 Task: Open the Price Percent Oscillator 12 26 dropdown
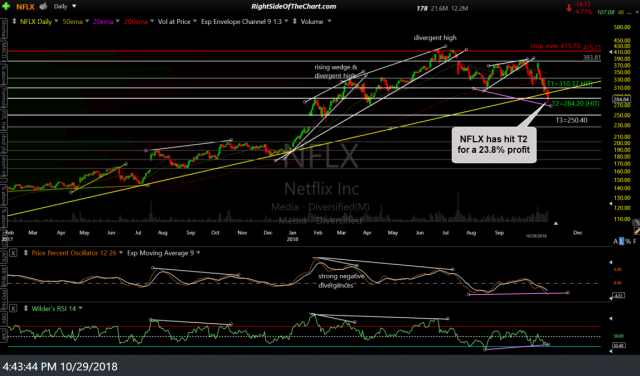click(x=120, y=253)
